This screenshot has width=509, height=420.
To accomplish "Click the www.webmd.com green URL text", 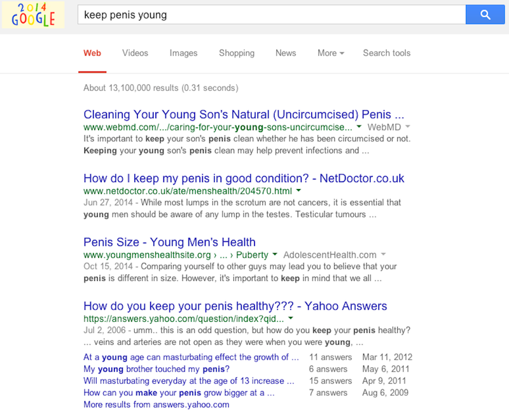I will [x=218, y=127].
